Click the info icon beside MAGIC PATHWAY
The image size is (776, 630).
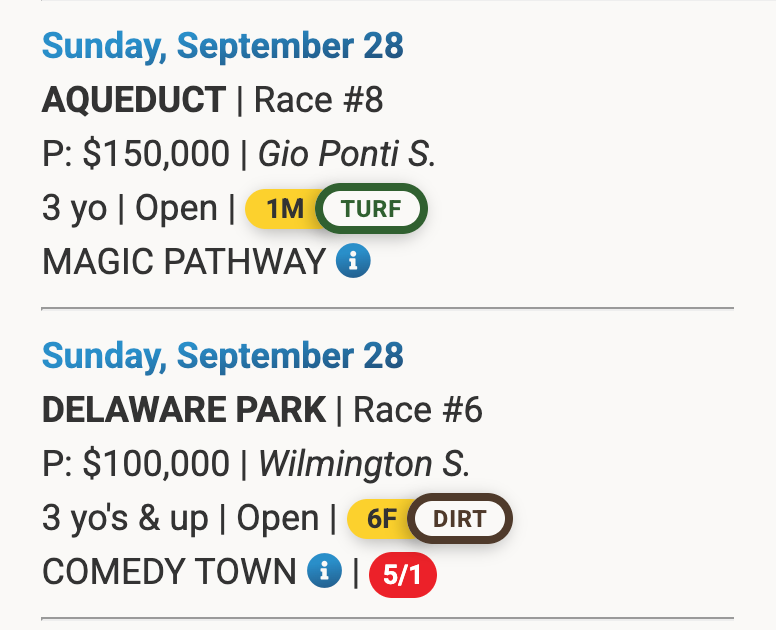click(x=353, y=262)
